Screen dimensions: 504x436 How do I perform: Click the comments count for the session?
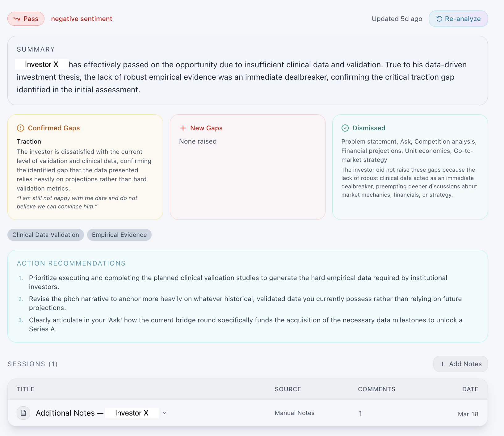coord(360,413)
